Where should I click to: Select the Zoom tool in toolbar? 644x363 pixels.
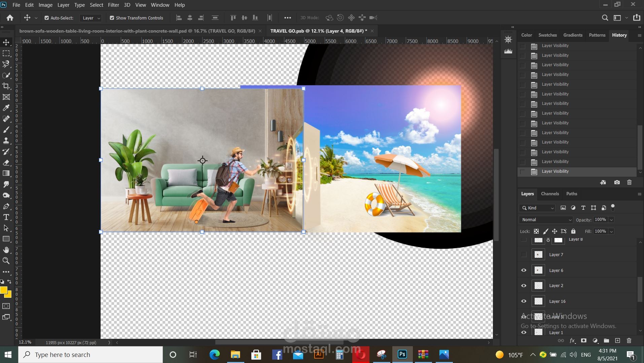click(6, 261)
